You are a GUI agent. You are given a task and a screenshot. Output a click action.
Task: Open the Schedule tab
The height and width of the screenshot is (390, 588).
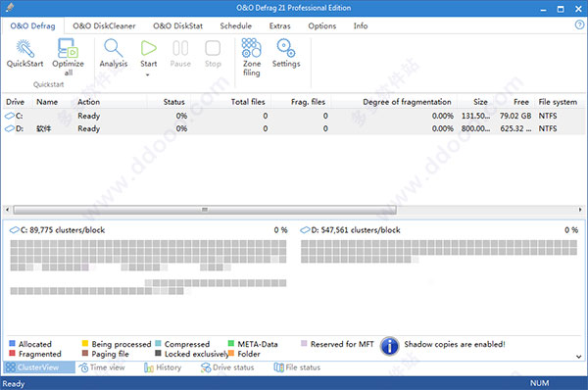[235, 25]
